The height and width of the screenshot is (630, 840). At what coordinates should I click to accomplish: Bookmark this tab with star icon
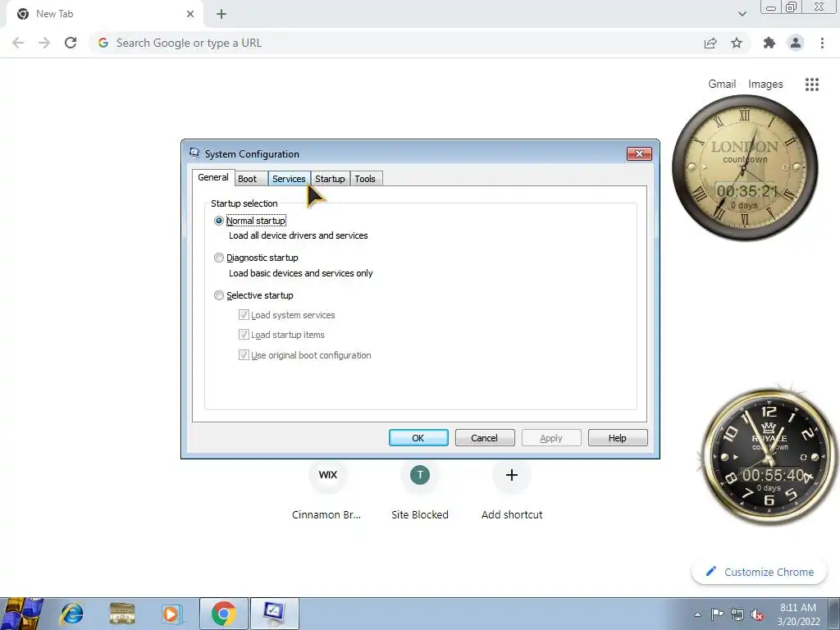pyautogui.click(x=737, y=43)
